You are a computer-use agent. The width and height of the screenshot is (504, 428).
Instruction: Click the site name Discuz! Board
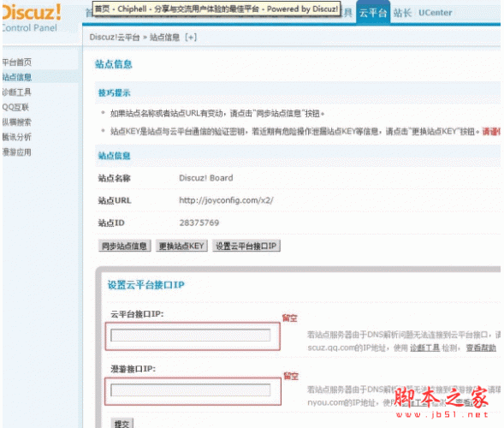[206, 178]
